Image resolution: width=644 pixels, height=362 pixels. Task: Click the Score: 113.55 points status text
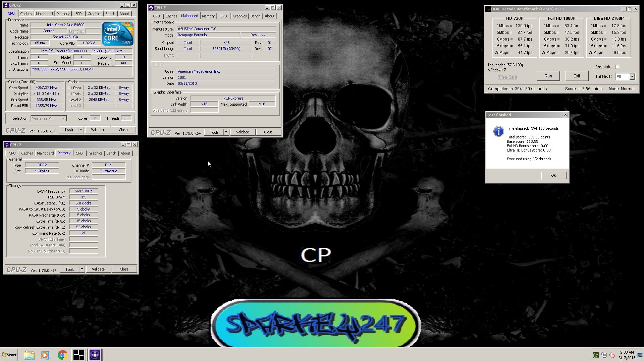tap(584, 89)
